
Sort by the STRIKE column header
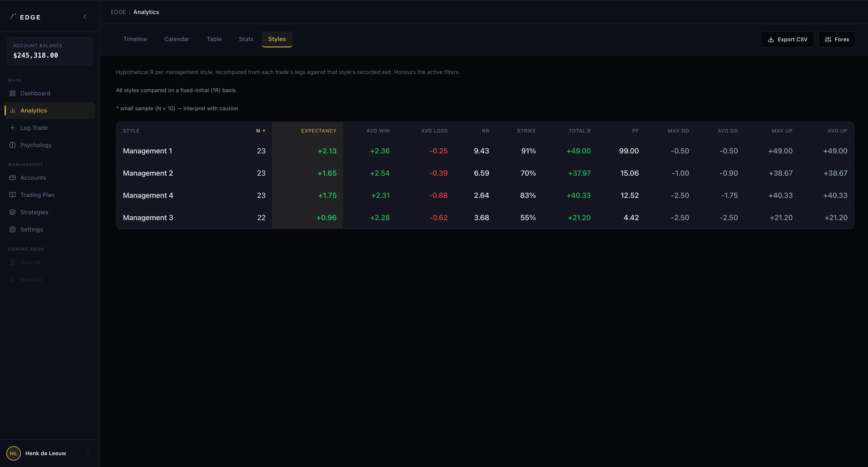click(526, 131)
